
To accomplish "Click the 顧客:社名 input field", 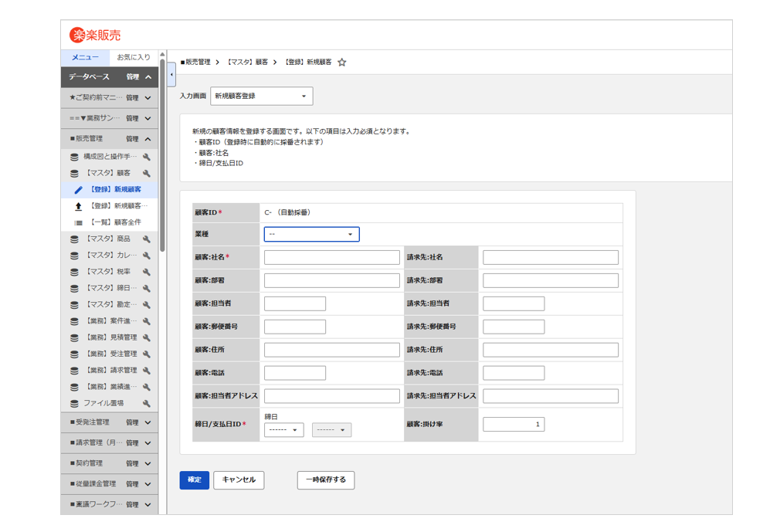I will [331, 258].
